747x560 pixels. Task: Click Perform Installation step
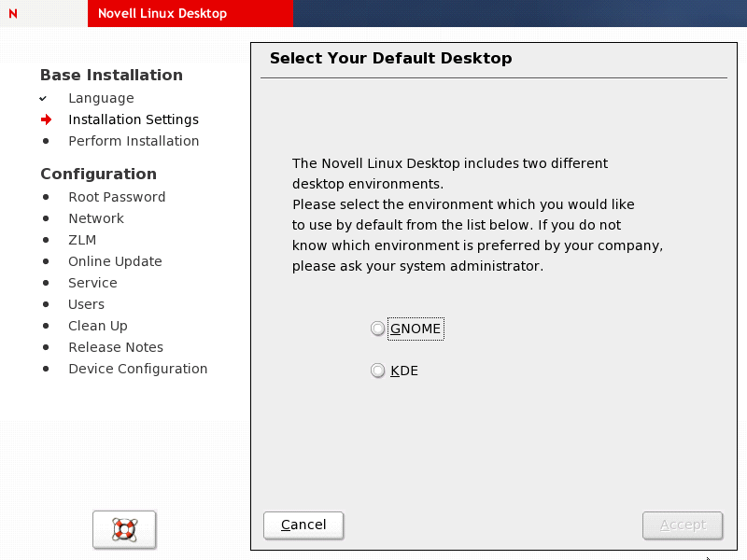[x=134, y=141]
